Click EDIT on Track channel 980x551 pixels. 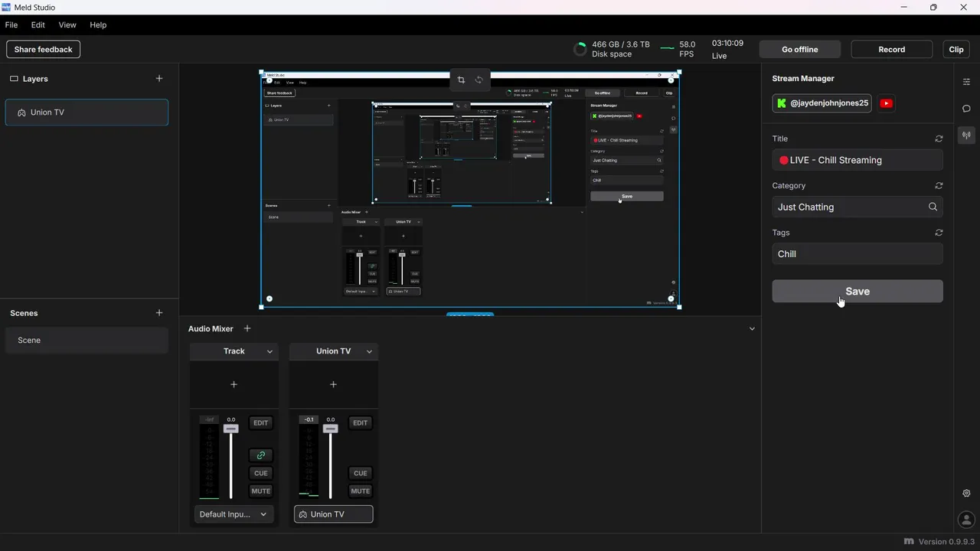click(261, 423)
